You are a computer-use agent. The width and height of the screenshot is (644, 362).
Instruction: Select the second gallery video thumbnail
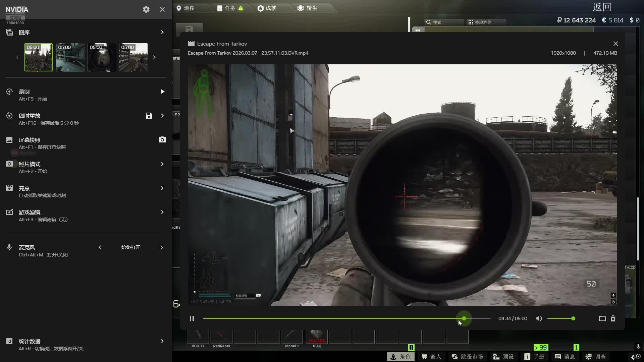point(70,57)
